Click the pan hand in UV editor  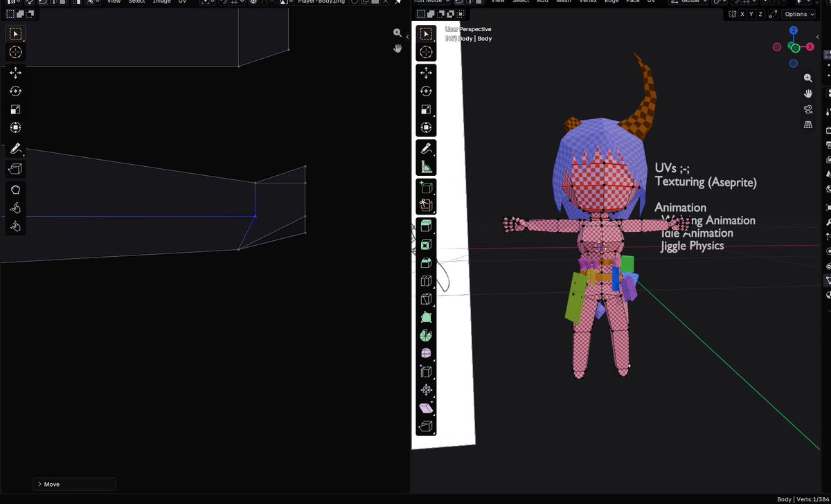point(397,48)
